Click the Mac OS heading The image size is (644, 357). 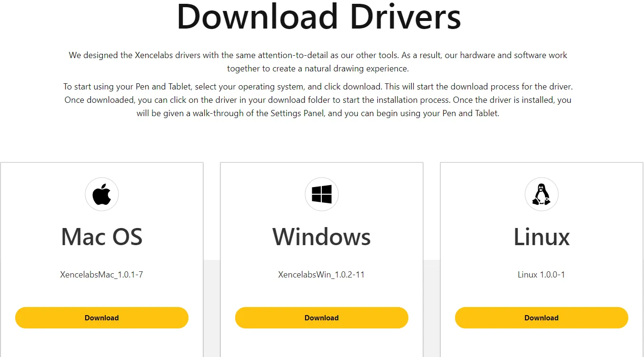pyautogui.click(x=102, y=237)
